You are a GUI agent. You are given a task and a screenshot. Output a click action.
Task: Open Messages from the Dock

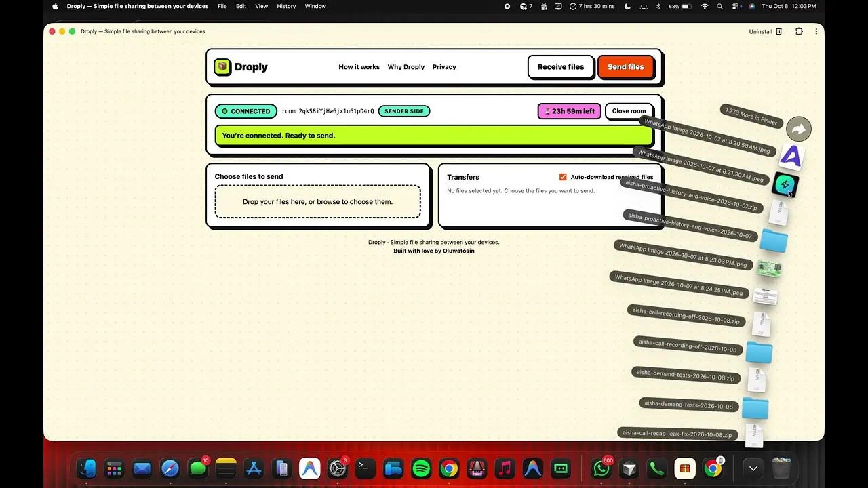(x=198, y=468)
